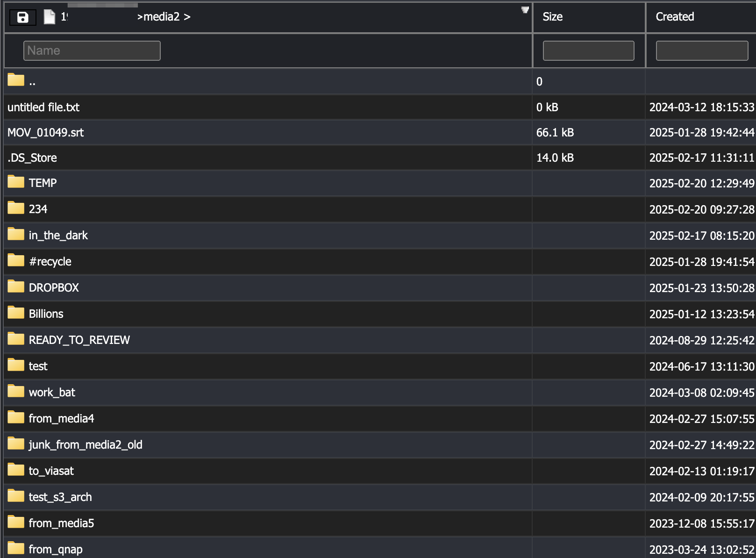Viewport: 756px width, 558px height.
Task: Open the Billions folder icon
Action: pos(16,312)
